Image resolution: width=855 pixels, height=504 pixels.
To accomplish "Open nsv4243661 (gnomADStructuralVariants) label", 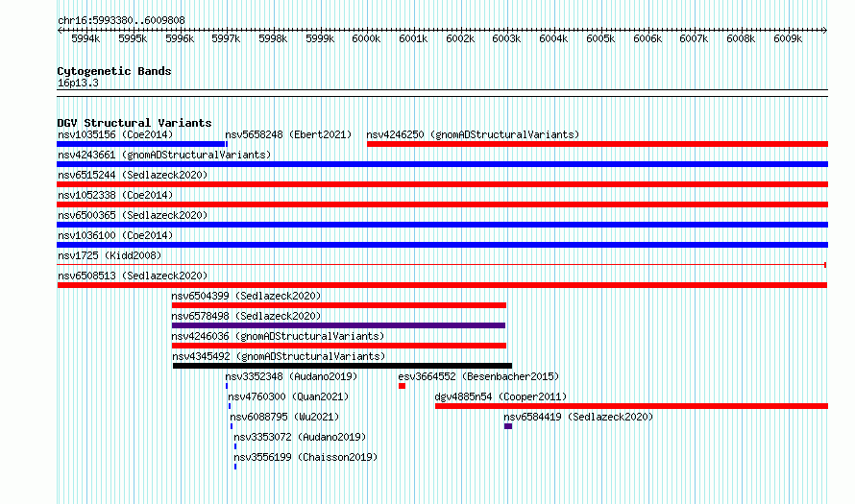I will 164,155.
